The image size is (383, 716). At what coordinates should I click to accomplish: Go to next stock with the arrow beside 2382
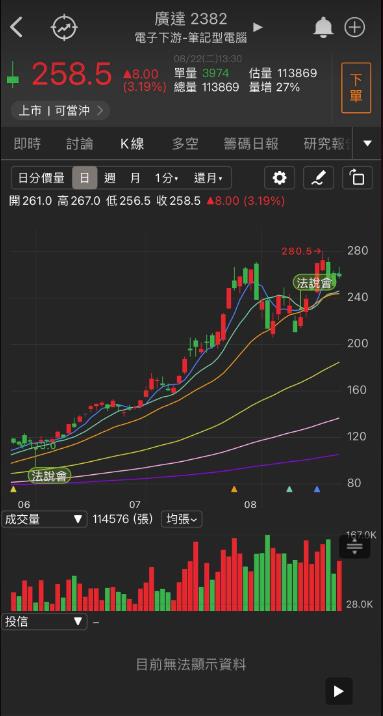point(258,27)
